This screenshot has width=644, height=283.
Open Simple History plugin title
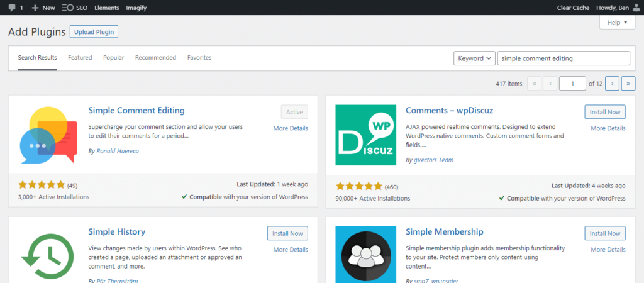pyautogui.click(x=116, y=231)
